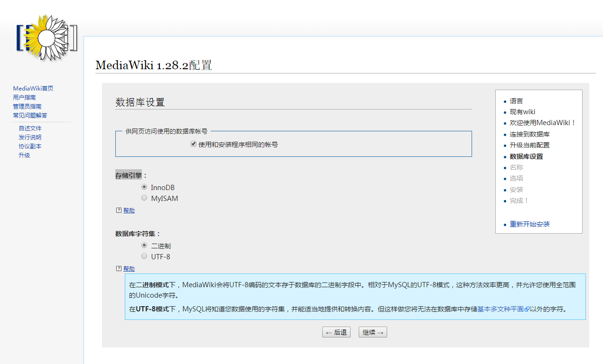Viewport: 603px width, 364px height.
Task: Toggle the 使用和安装程序相同的帐号 checkbox
Action: 194,144
